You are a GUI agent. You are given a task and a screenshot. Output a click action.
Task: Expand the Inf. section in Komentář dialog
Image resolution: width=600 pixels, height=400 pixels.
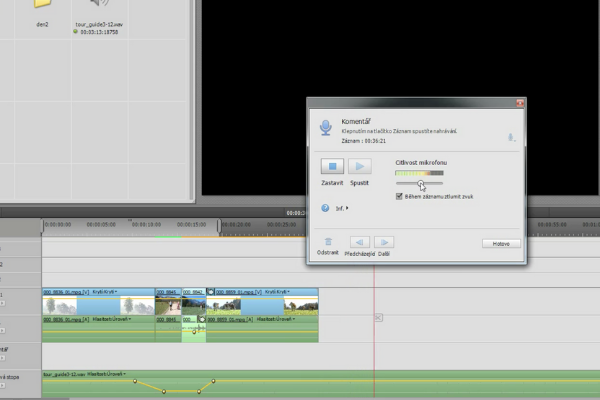pyautogui.click(x=342, y=208)
